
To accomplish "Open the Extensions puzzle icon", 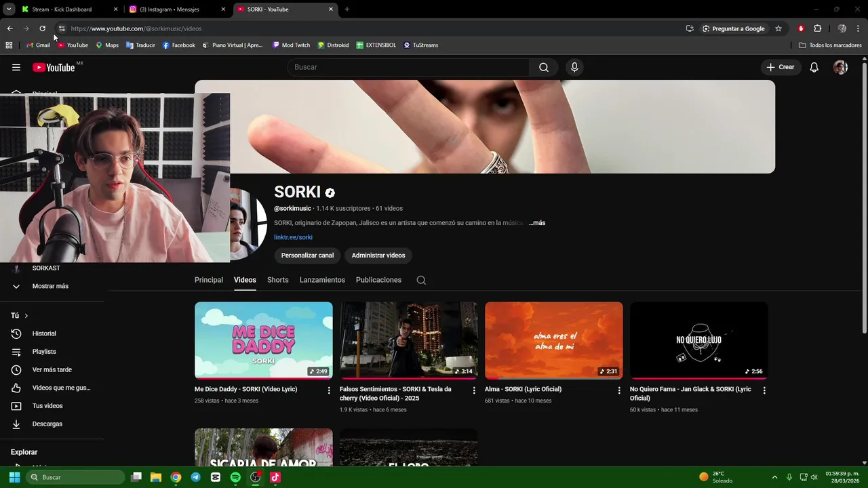I will 817,28.
